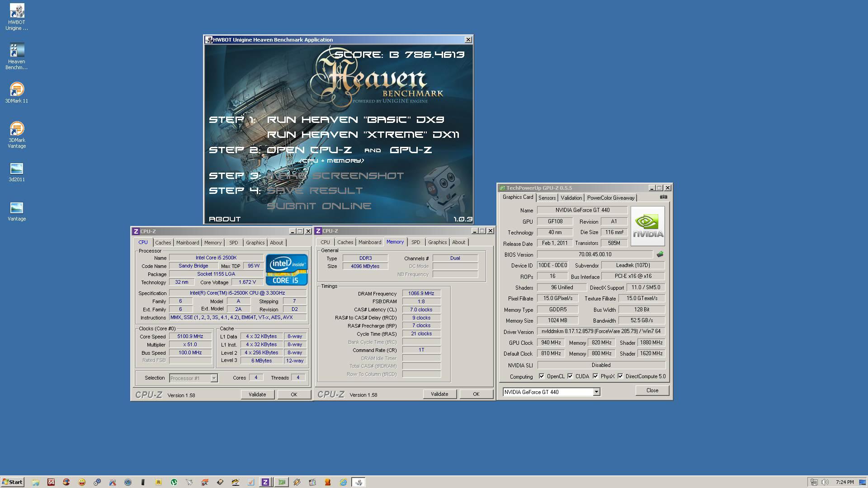Screen dimensions: 868x488
Task: Open the 3DMark 11 desktop icon
Action: tap(17, 93)
